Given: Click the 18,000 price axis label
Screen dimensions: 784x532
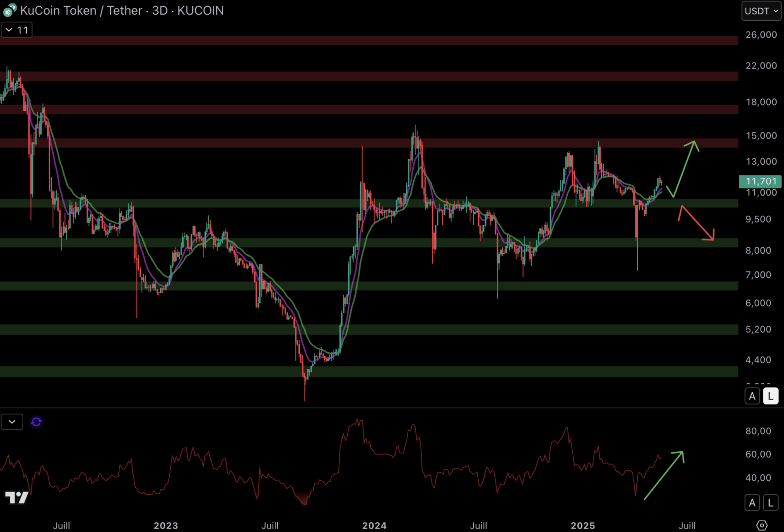Looking at the screenshot, I should (761, 102).
